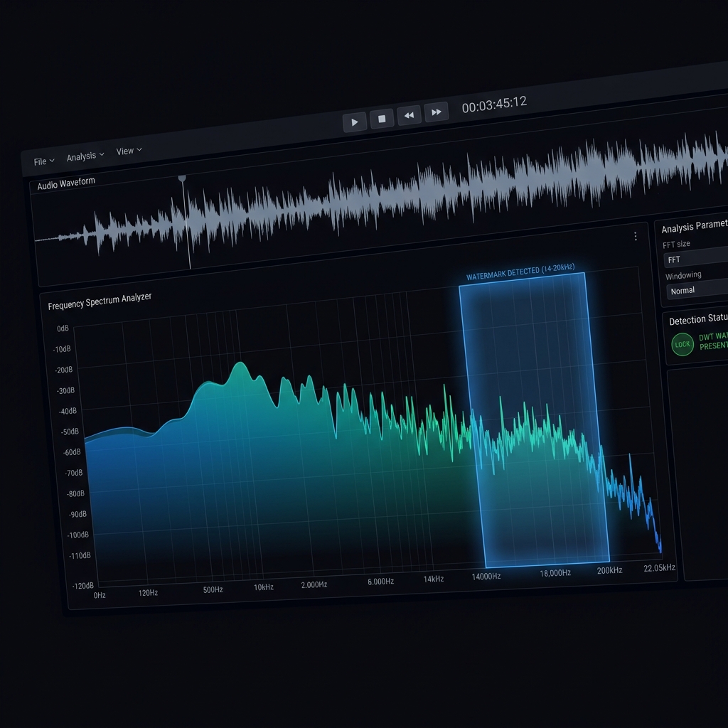Select the playhead marker on the waveform

pyautogui.click(x=182, y=178)
